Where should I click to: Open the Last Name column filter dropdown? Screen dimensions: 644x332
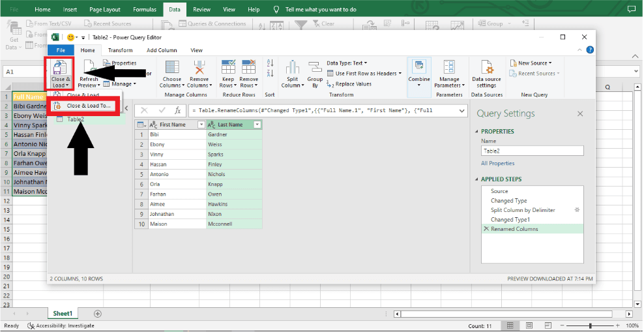click(x=257, y=125)
